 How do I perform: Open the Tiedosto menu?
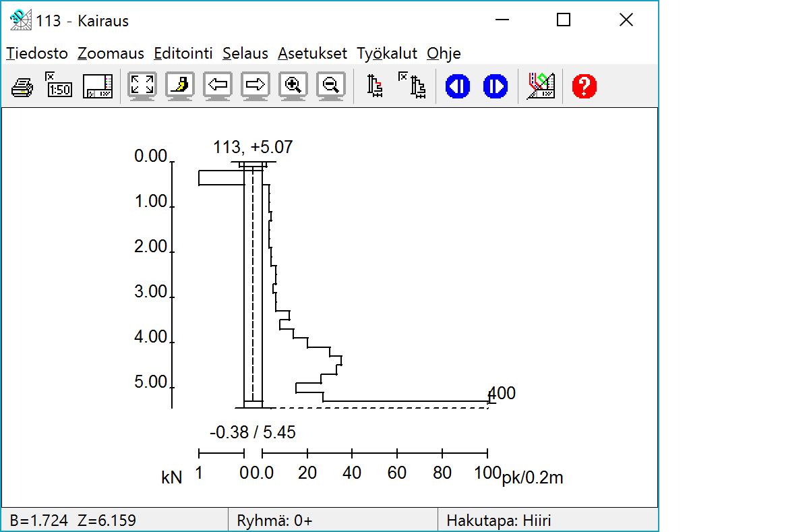click(x=37, y=53)
